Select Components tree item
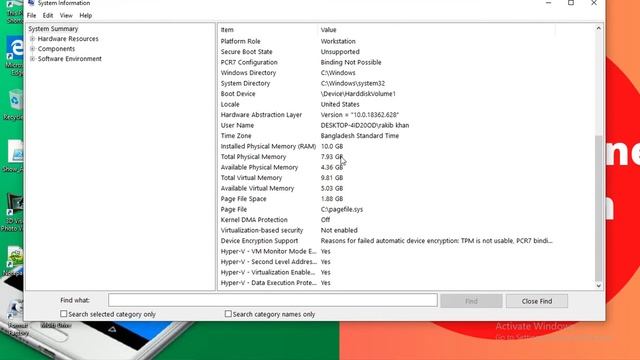 coord(56,49)
